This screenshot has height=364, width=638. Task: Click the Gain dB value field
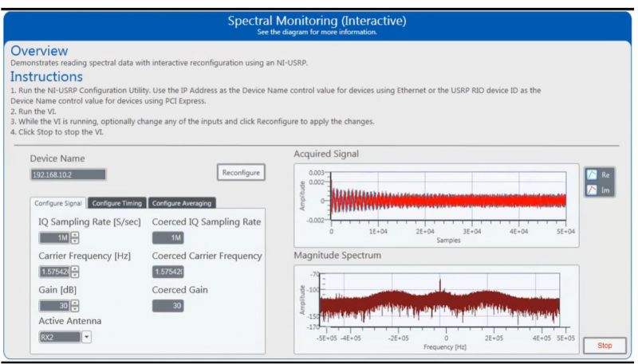pyautogui.click(x=54, y=306)
